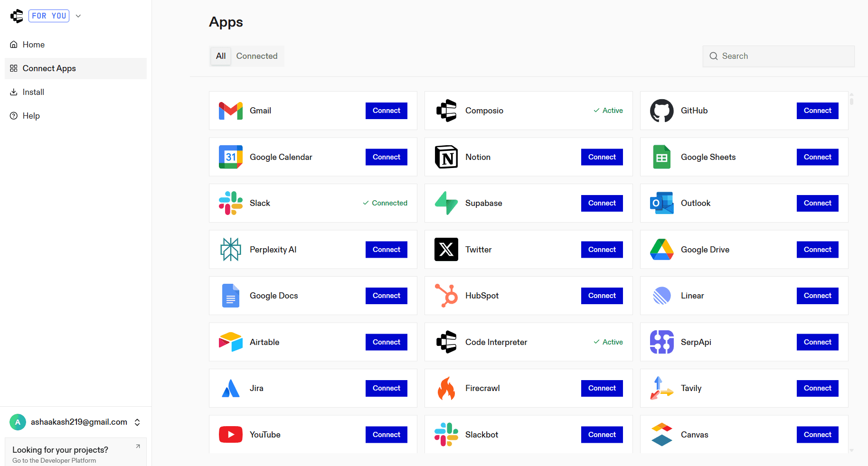The image size is (868, 466).
Task: Connect the Tavily app
Action: 818,388
